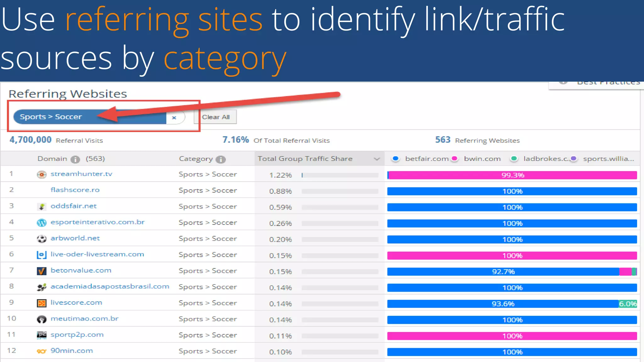644x362 pixels.
Task: Click the betonvalue.com favicon
Action: [x=42, y=271]
